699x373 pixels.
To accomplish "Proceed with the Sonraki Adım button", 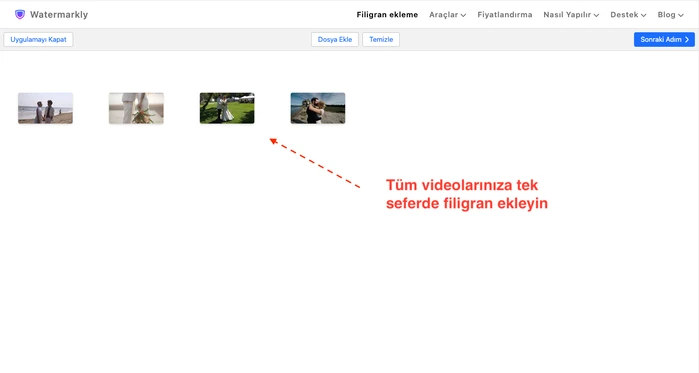I will pos(664,39).
